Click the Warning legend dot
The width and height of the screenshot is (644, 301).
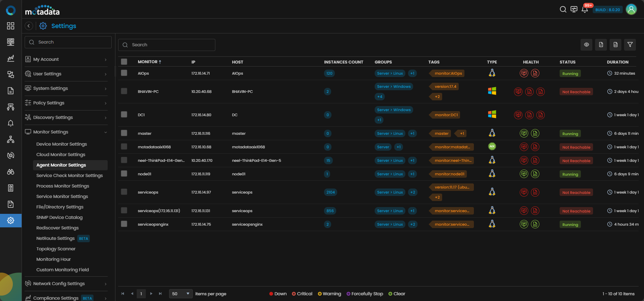pyautogui.click(x=320, y=294)
